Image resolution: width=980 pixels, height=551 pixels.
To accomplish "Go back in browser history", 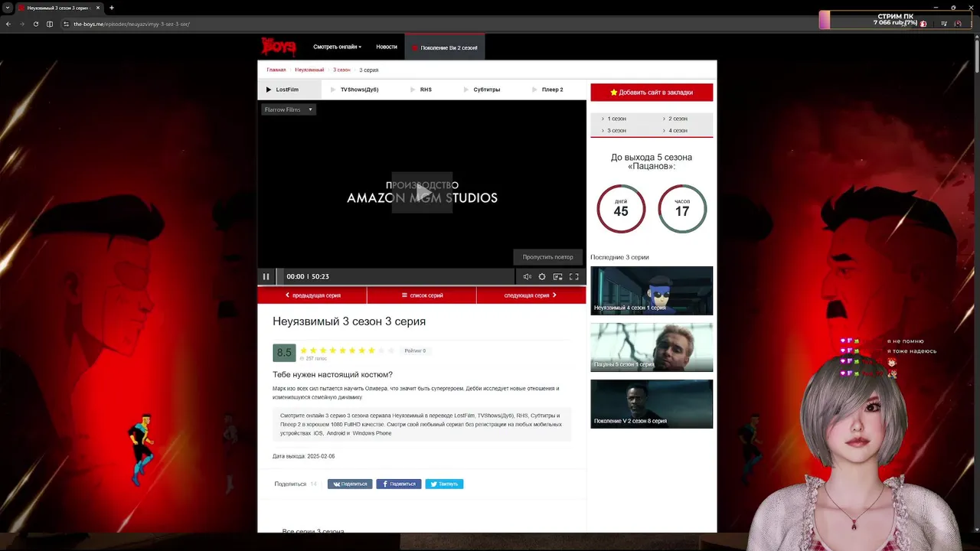I will coord(8,24).
